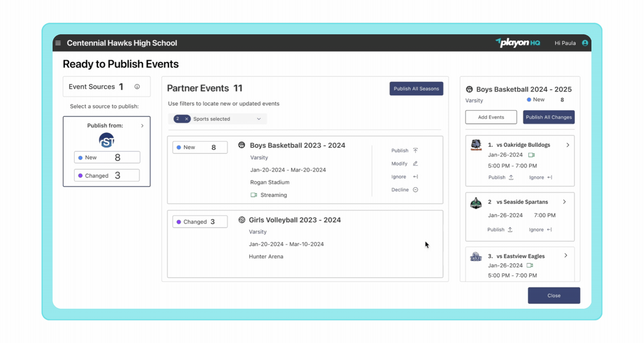Click Ignore icon for Boys Basketball season

[415, 177]
